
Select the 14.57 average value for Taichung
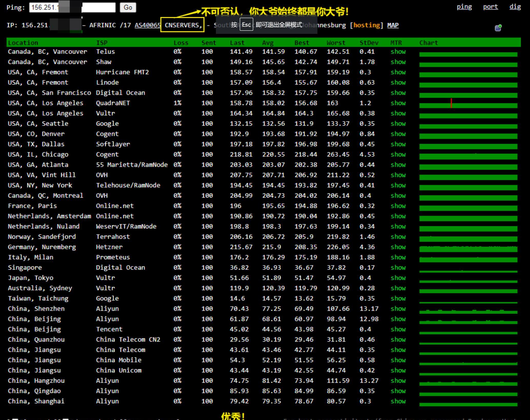(x=272, y=298)
